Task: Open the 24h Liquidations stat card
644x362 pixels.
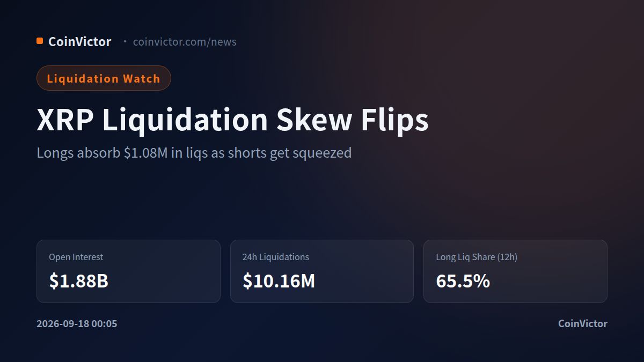Action: (x=322, y=271)
